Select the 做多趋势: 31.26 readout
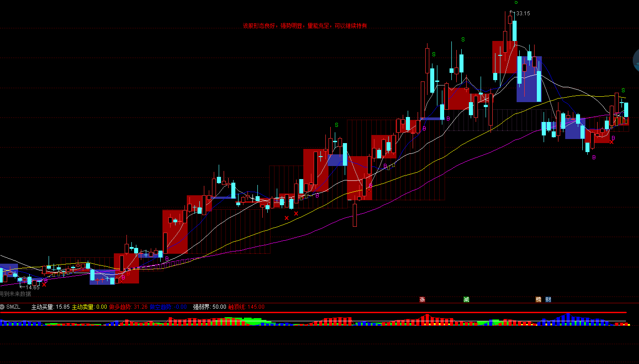 point(128,307)
